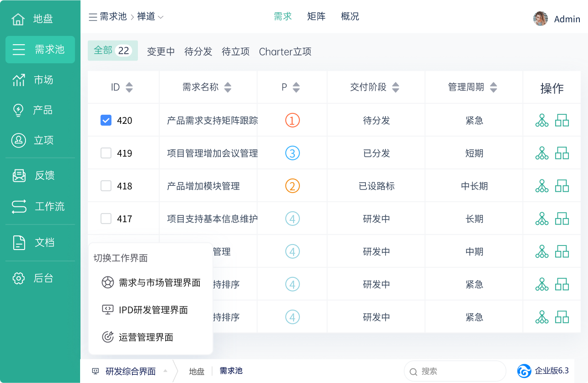Viewport: 588px width, 383px height.
Task: Open 反馈 envelope icon in sidebar
Action: pyautogui.click(x=19, y=175)
